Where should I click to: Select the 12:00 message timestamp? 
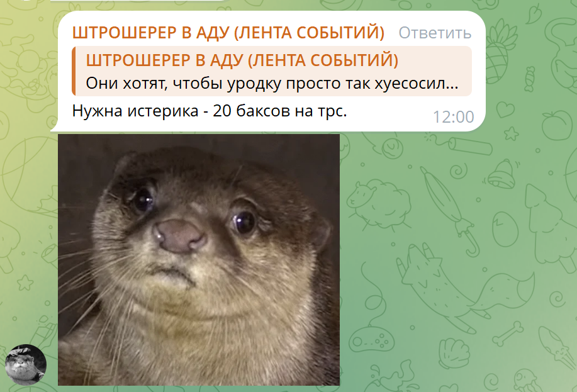point(453,117)
